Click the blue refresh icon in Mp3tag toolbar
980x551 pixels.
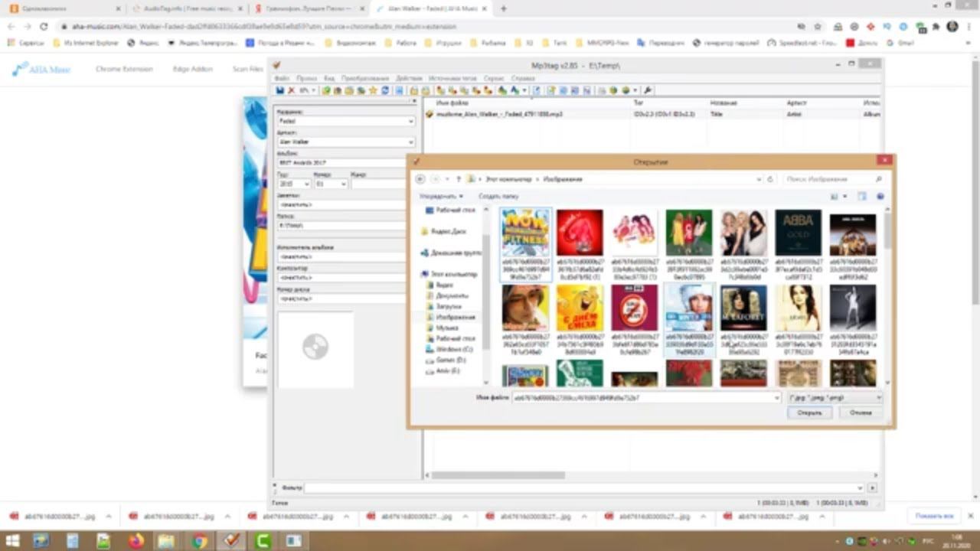point(384,90)
